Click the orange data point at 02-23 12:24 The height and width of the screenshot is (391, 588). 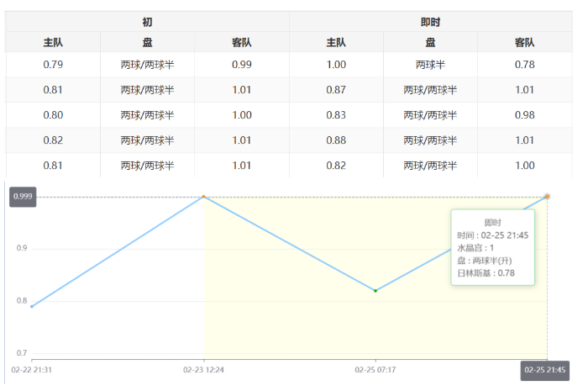tap(203, 197)
